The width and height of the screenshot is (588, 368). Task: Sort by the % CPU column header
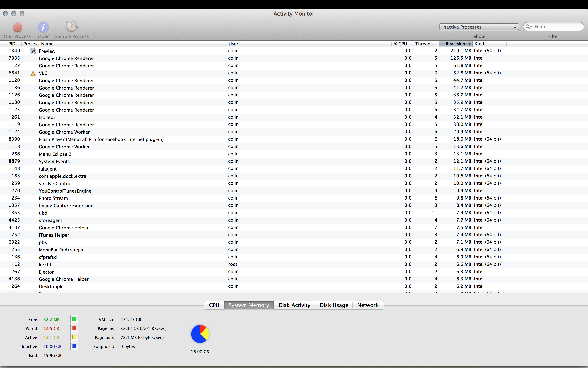click(402, 44)
